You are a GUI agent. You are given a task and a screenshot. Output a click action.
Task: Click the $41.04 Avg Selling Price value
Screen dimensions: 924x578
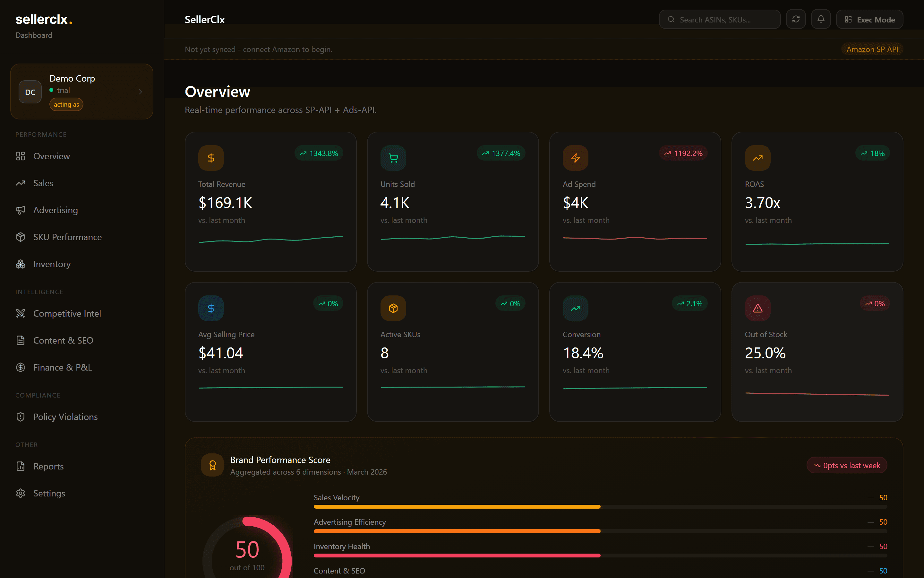tap(221, 353)
